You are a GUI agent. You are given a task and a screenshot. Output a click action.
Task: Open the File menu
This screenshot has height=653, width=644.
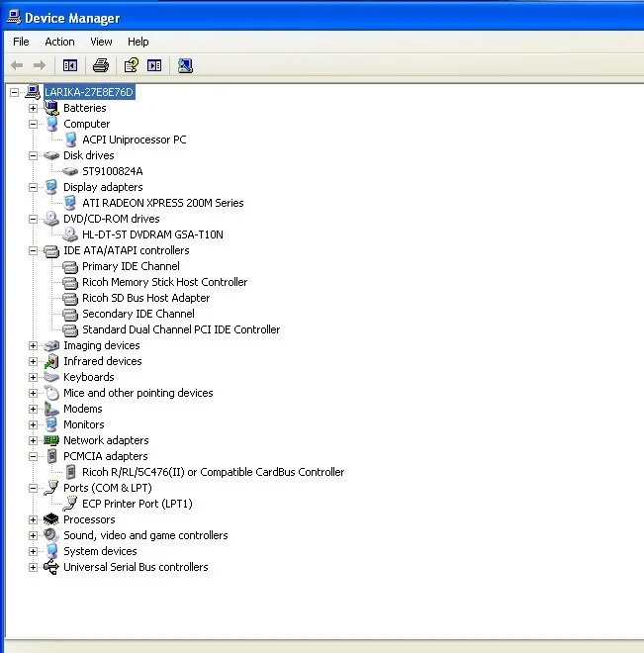pyautogui.click(x=21, y=42)
